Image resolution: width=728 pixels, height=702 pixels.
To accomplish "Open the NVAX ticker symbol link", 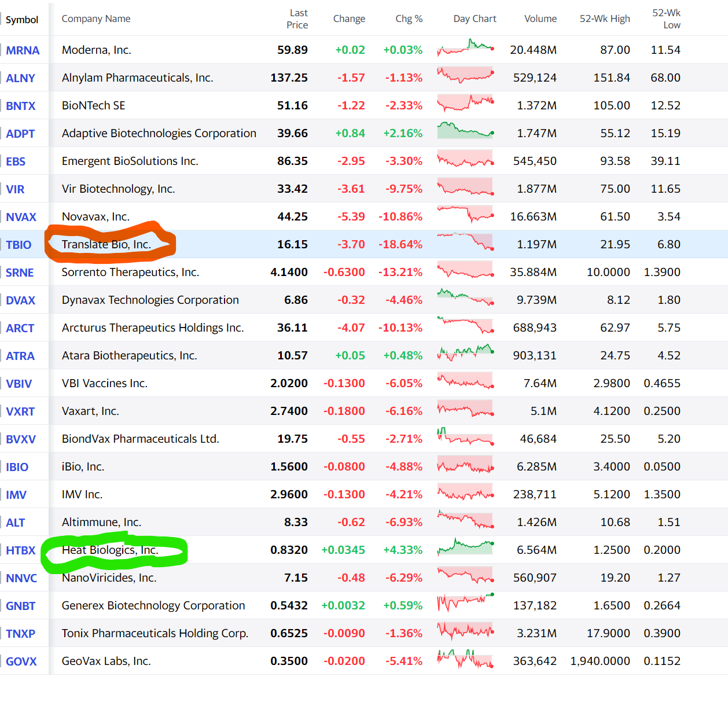I will click(x=21, y=217).
